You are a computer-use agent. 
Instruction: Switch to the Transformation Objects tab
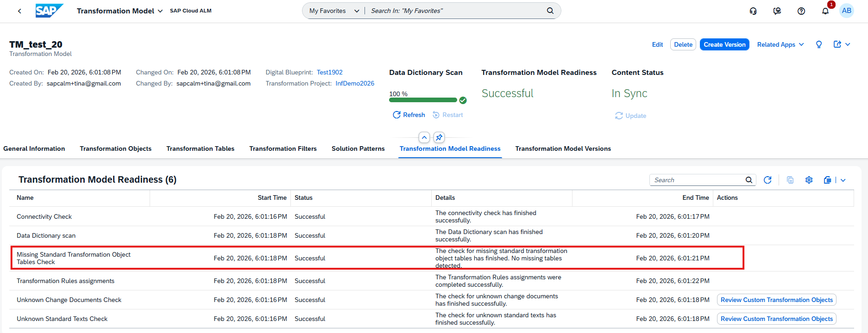pos(115,148)
